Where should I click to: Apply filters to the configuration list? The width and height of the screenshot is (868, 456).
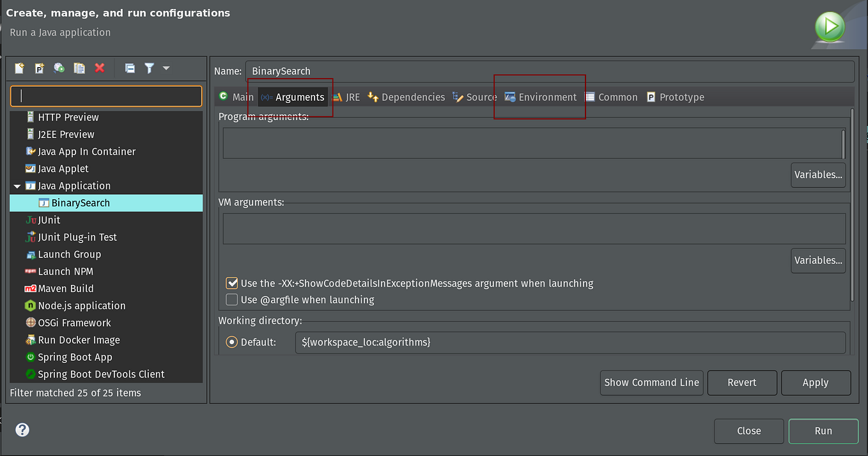tap(149, 68)
